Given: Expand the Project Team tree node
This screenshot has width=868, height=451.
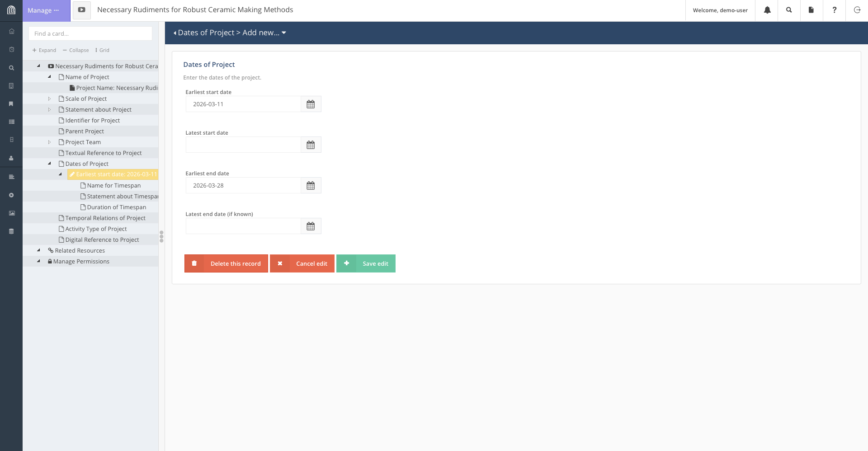Looking at the screenshot, I should coord(49,142).
